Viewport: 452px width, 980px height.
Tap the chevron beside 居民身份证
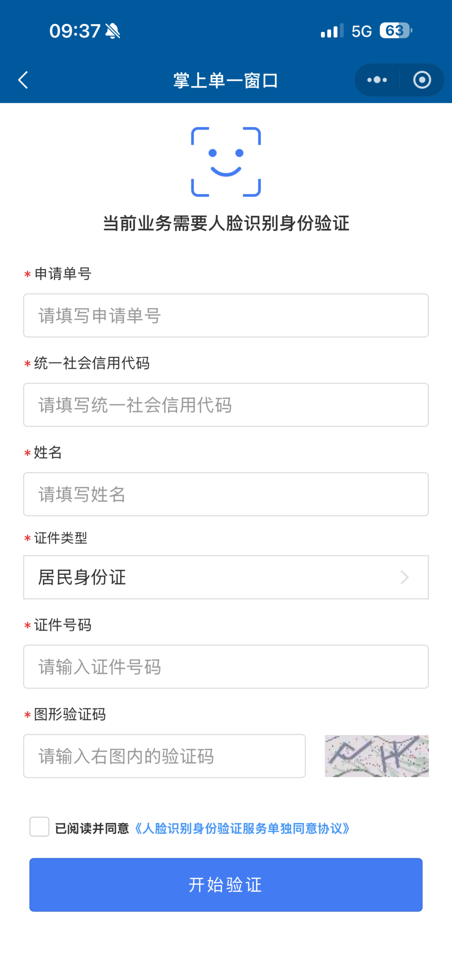[405, 577]
